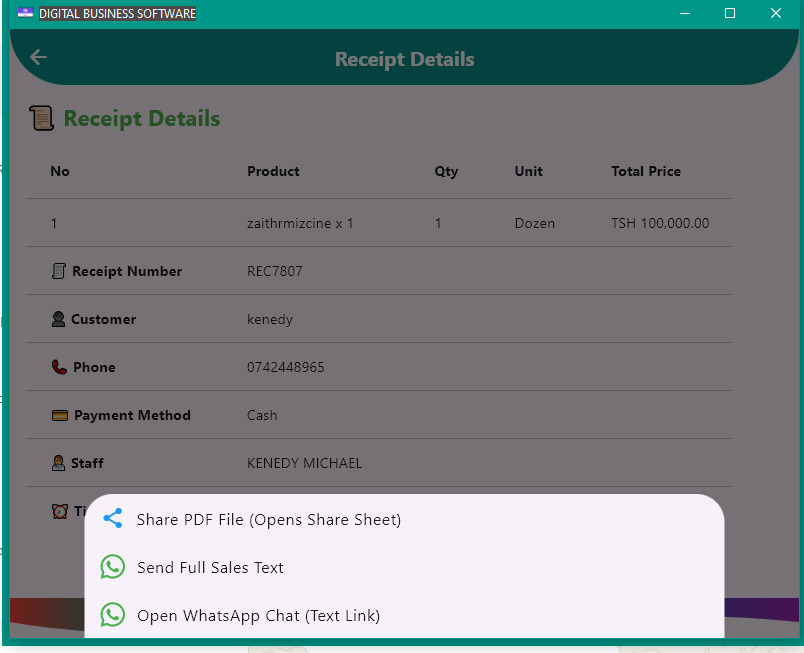Select Send Full Sales Text
Viewport: 804px width, 653px height.
[x=210, y=568]
